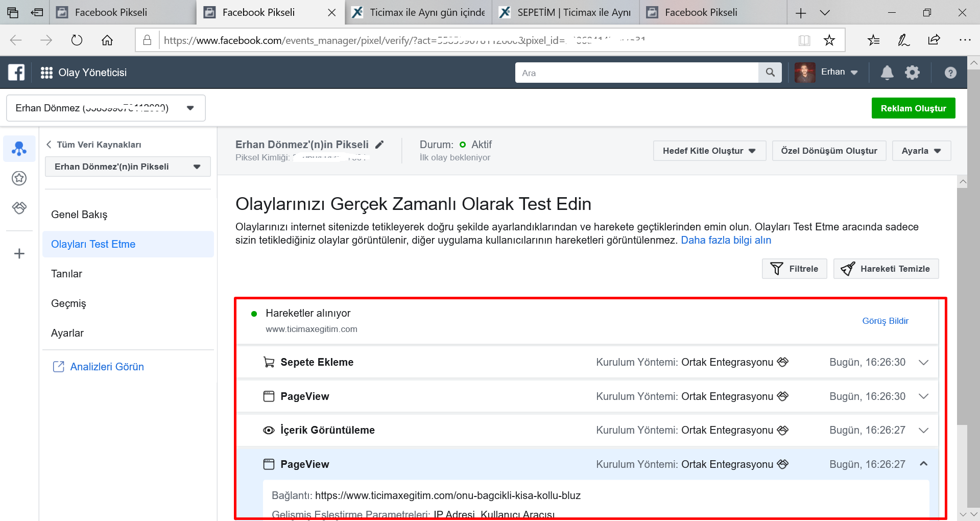This screenshot has height=521, width=980.
Task: Open the Ayarla dropdown
Action: coord(921,151)
